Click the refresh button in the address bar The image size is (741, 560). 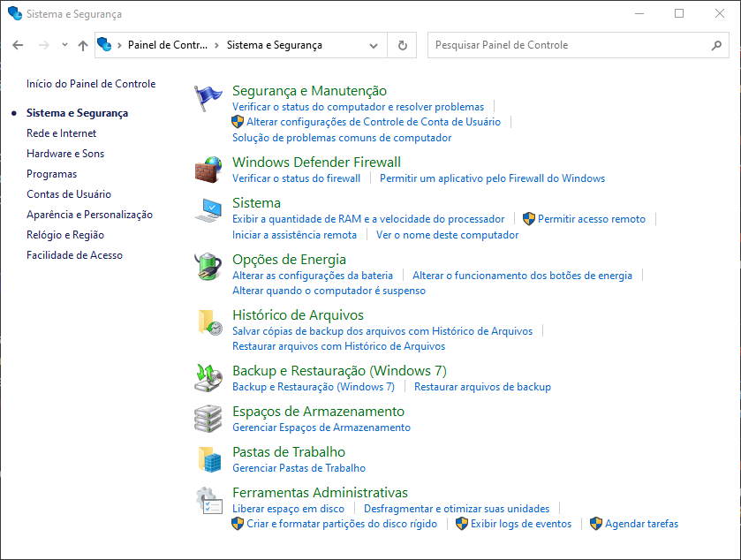(x=402, y=45)
